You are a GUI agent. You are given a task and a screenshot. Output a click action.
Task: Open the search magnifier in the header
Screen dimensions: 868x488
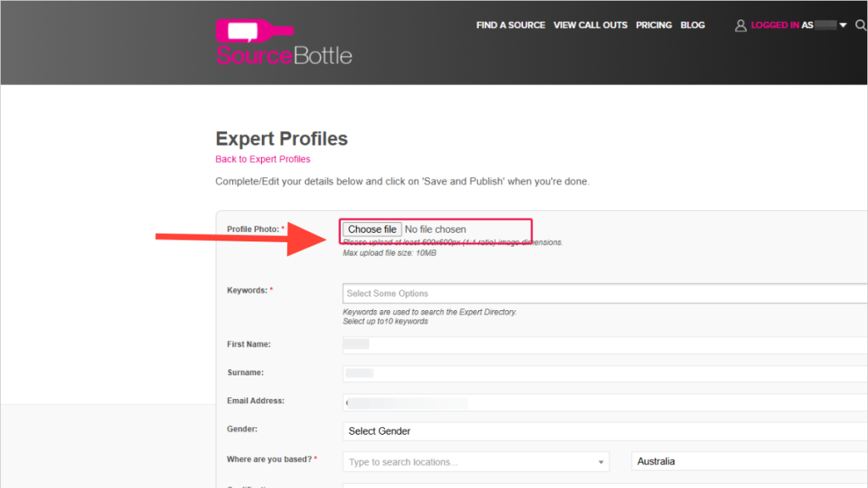(x=860, y=25)
